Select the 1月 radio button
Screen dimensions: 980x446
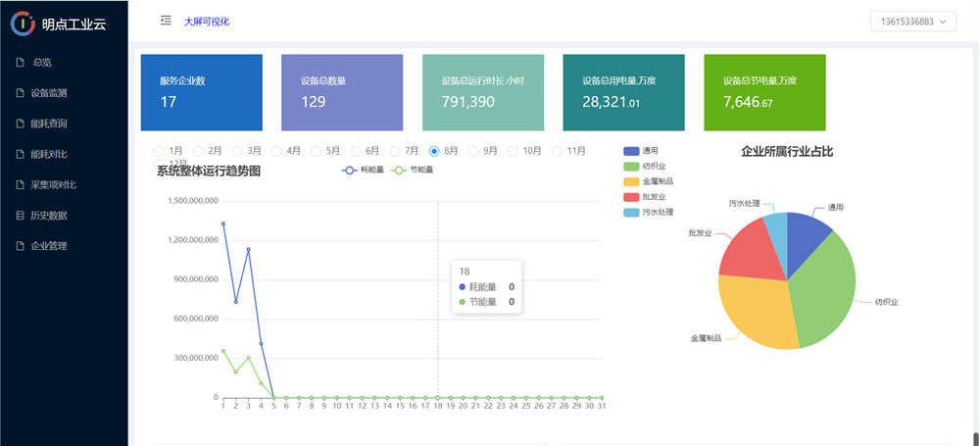159,151
